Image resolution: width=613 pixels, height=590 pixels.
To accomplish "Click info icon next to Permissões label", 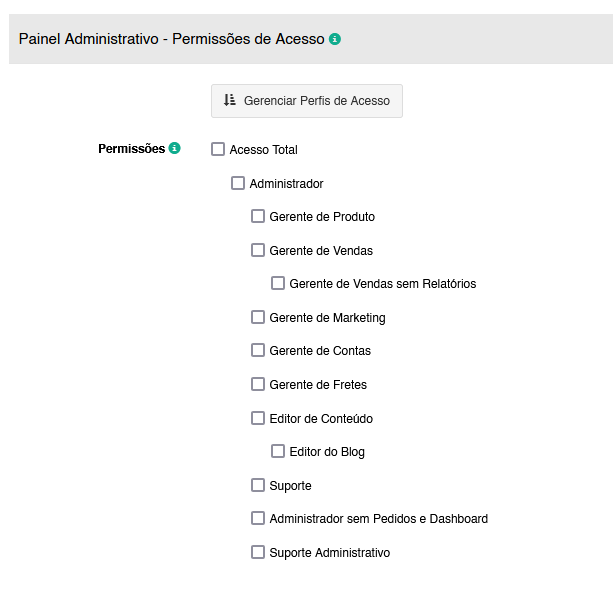I will click(175, 149).
